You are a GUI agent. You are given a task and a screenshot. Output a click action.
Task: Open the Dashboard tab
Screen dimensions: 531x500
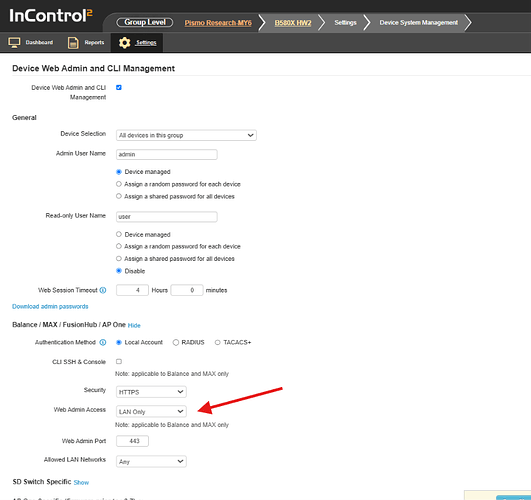30,43
